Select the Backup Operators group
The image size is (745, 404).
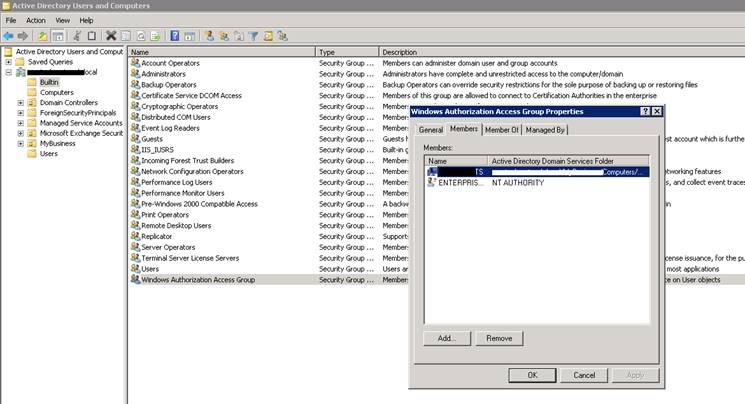(169, 85)
